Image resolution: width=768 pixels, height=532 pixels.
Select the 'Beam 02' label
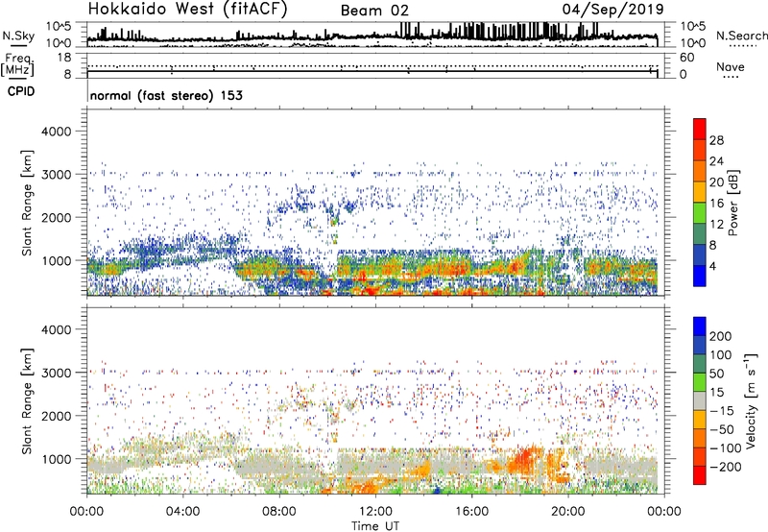tap(374, 11)
